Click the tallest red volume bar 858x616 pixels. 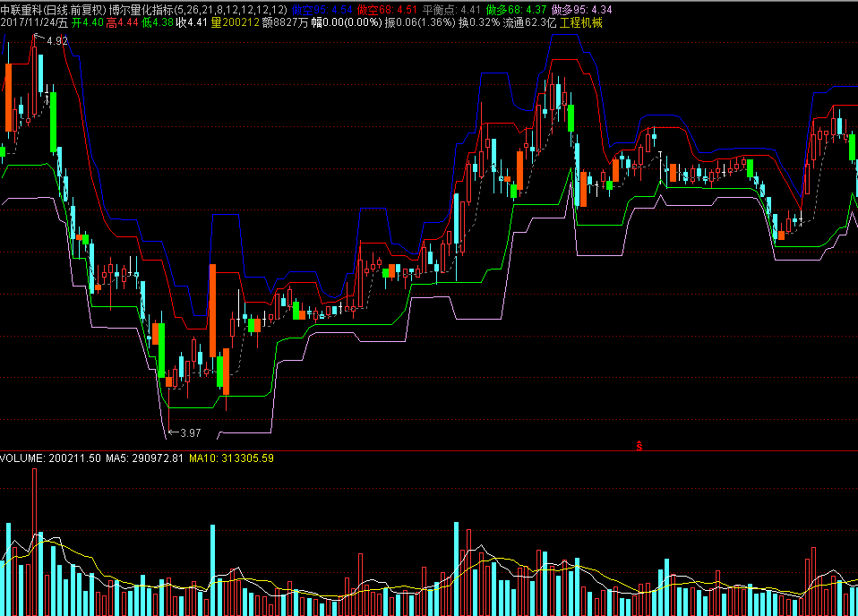pos(34,542)
